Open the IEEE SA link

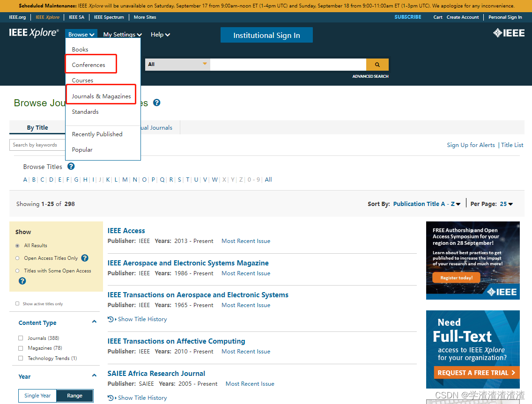click(76, 17)
